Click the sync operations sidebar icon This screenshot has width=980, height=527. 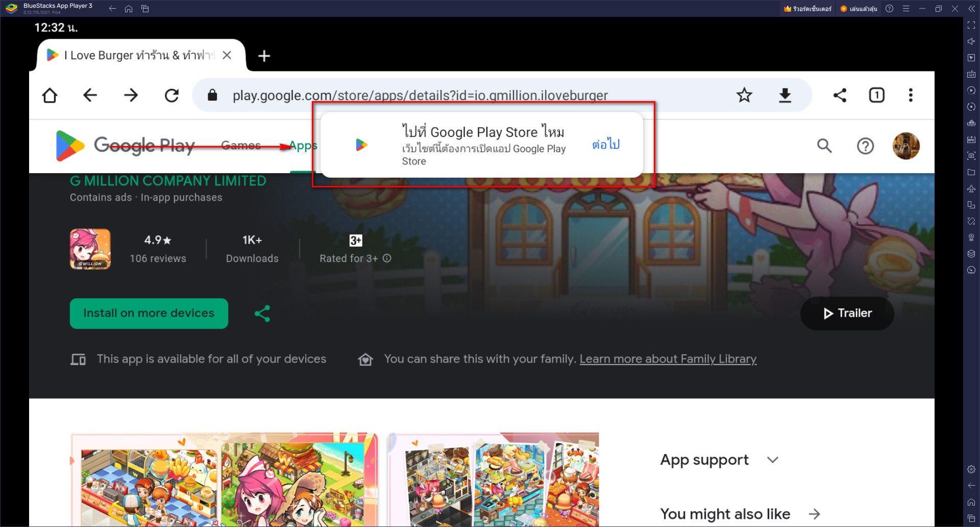point(971,107)
